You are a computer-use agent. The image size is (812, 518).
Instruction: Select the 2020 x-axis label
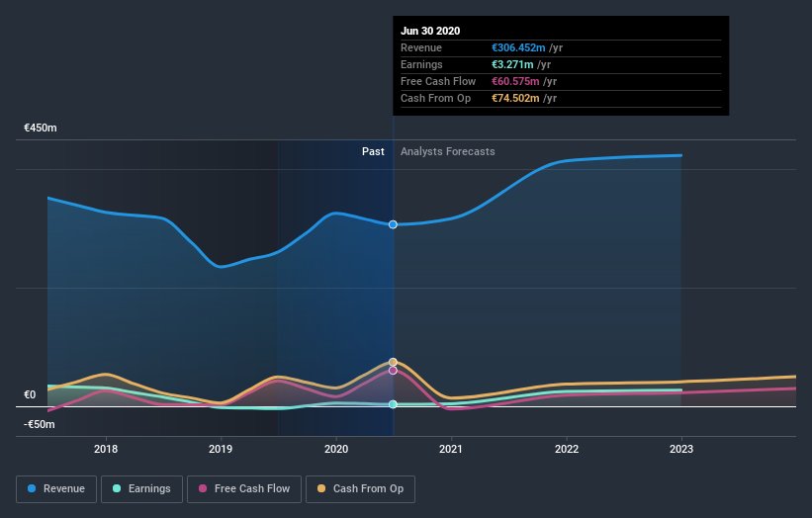pos(336,449)
